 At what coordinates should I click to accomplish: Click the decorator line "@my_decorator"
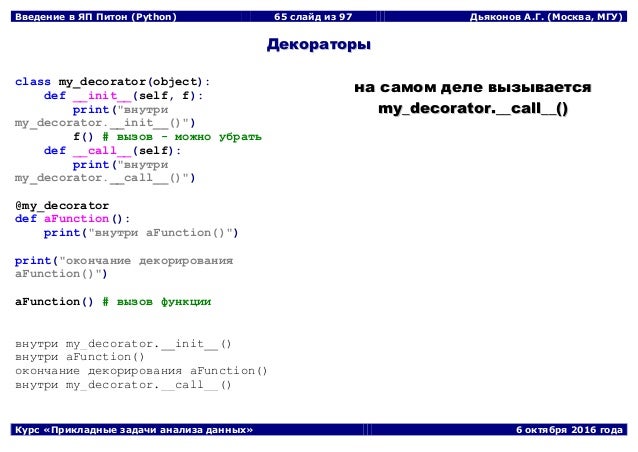62,205
